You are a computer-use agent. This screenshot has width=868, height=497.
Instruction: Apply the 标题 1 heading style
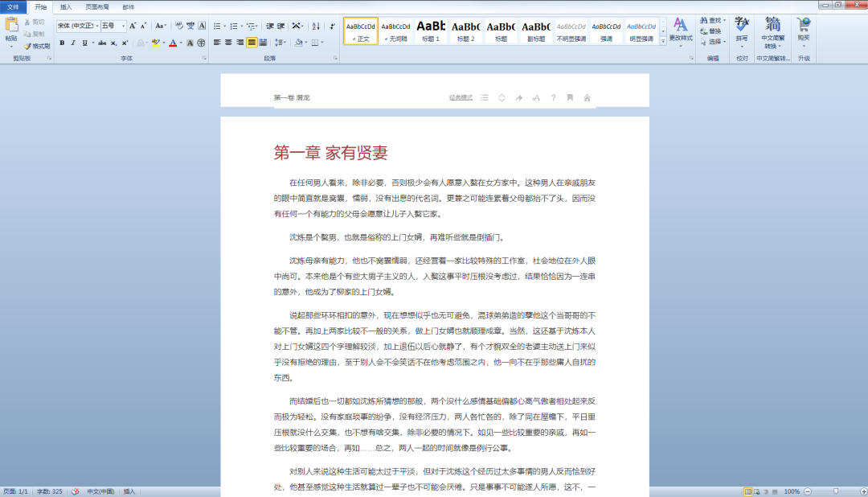[x=431, y=31]
